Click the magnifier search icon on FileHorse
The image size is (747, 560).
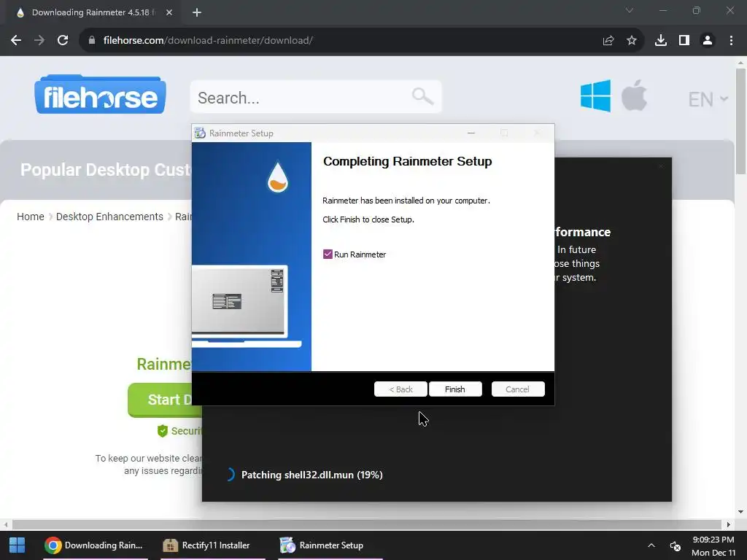click(422, 97)
